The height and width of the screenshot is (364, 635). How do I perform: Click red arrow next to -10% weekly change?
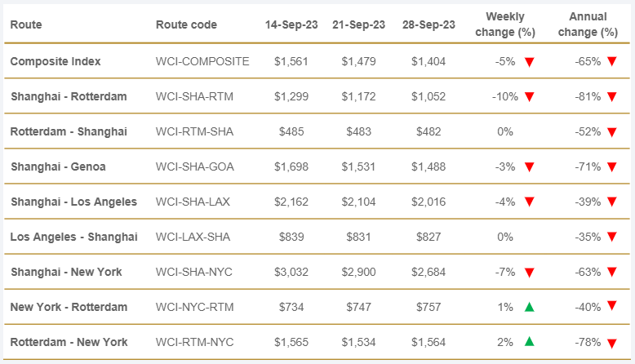click(529, 96)
